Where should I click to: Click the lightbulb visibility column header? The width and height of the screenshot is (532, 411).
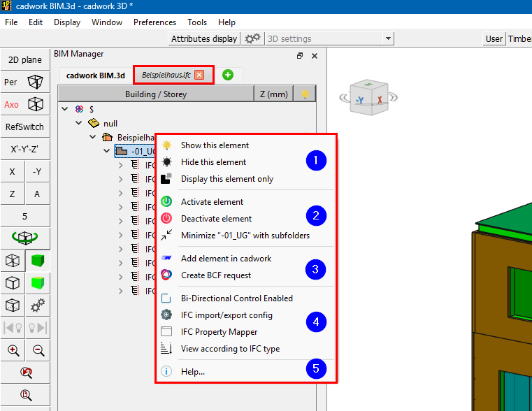pos(305,94)
